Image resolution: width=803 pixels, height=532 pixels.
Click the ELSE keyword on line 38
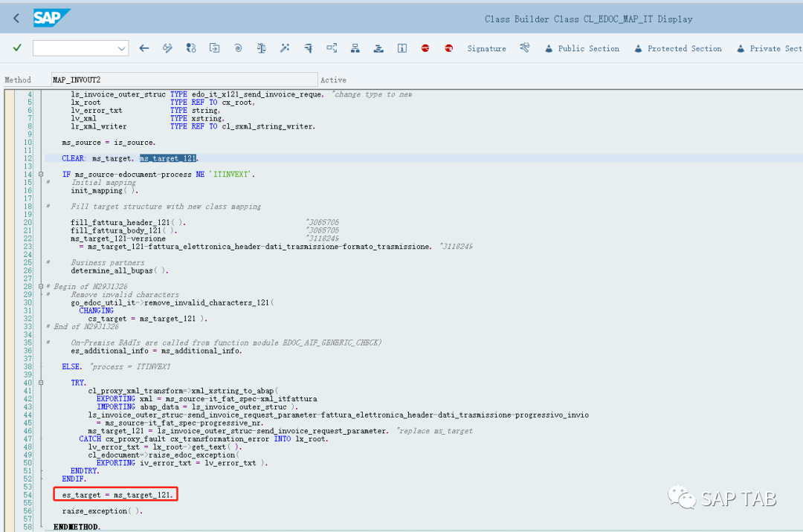tap(71, 366)
